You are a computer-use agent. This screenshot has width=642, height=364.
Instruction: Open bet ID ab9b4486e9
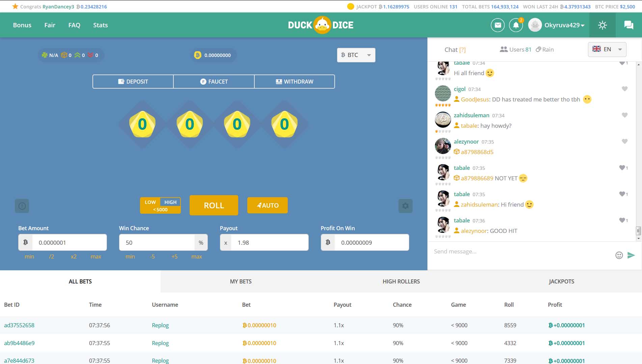point(19,343)
